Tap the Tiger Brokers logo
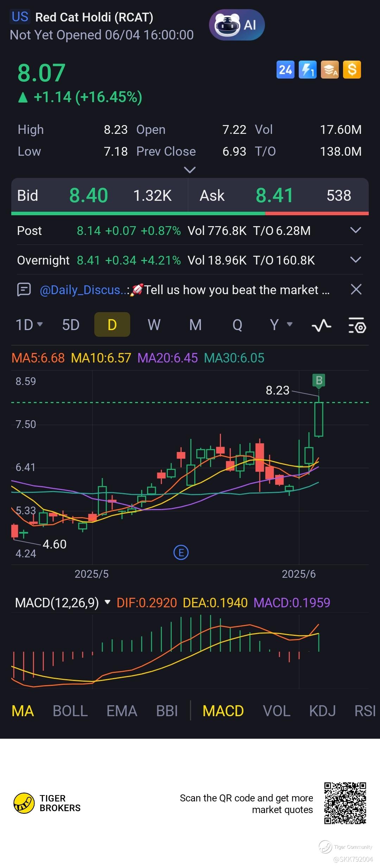380x868 pixels. pyautogui.click(x=47, y=803)
